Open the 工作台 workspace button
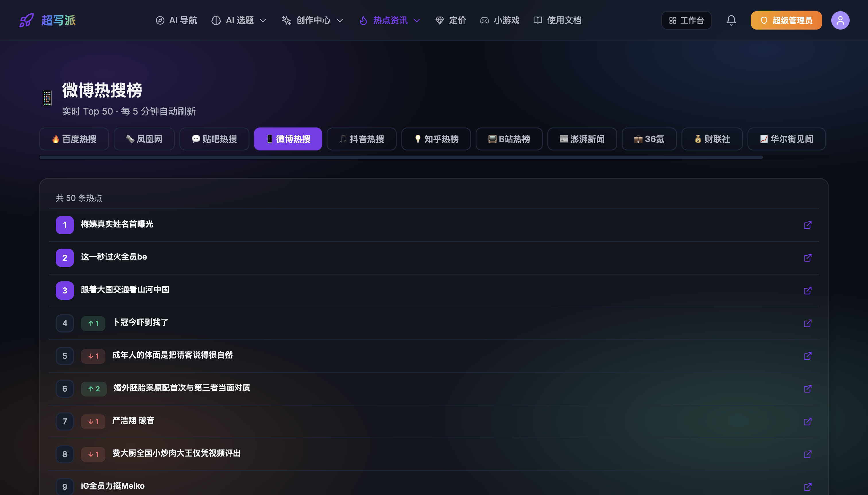 point(686,20)
